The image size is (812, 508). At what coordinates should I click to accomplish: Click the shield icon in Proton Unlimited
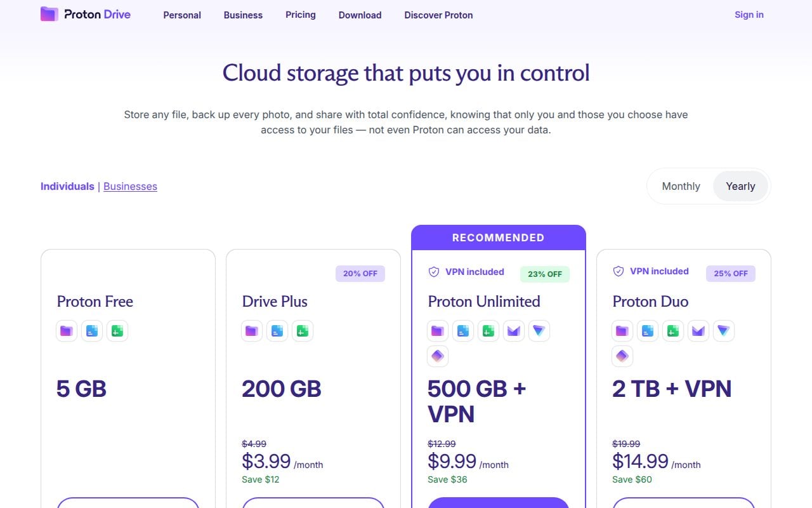(x=434, y=272)
